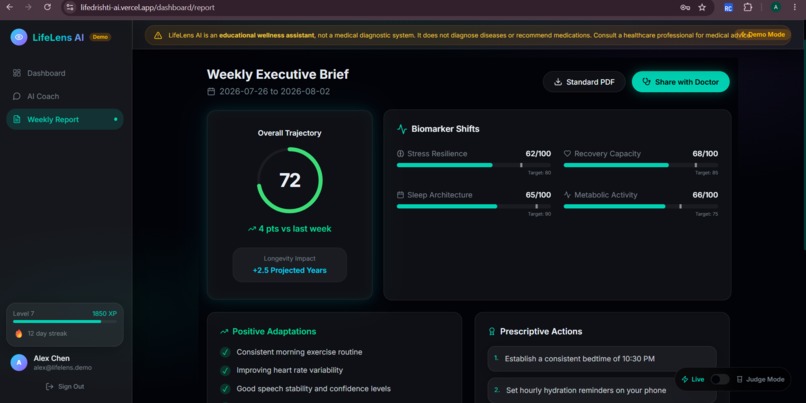Open the AI Coach sidebar item
Screen dimensions: 806x403
point(65,96)
